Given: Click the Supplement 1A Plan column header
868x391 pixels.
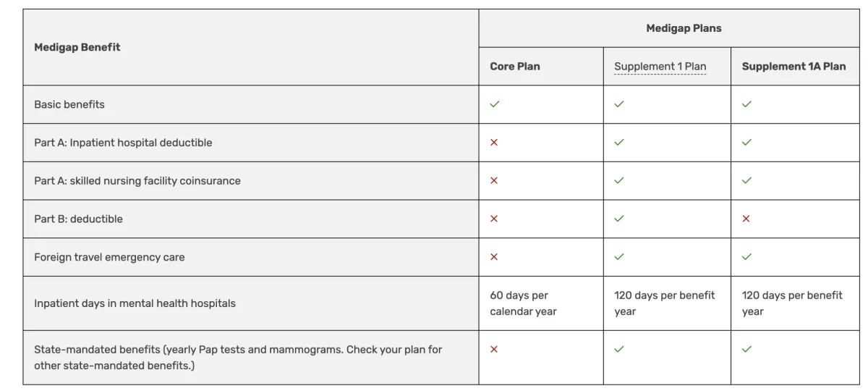Looking at the screenshot, I should (x=793, y=67).
